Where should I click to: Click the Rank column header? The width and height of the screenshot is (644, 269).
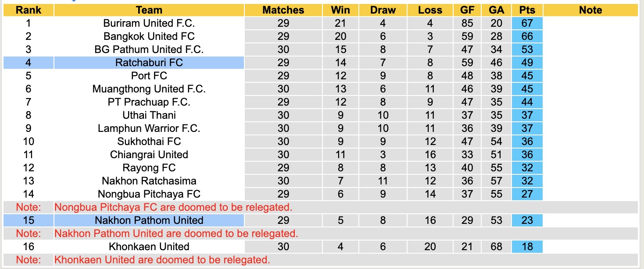[x=28, y=10]
